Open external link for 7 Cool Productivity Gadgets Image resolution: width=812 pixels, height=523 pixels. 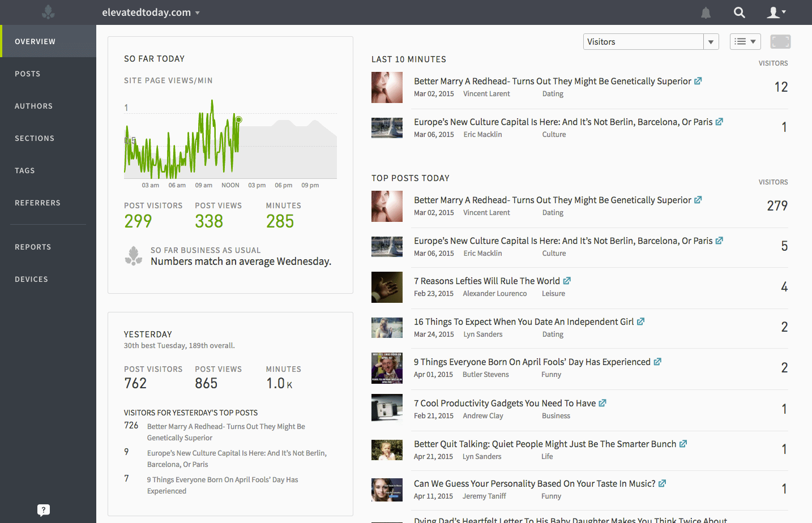coord(602,403)
